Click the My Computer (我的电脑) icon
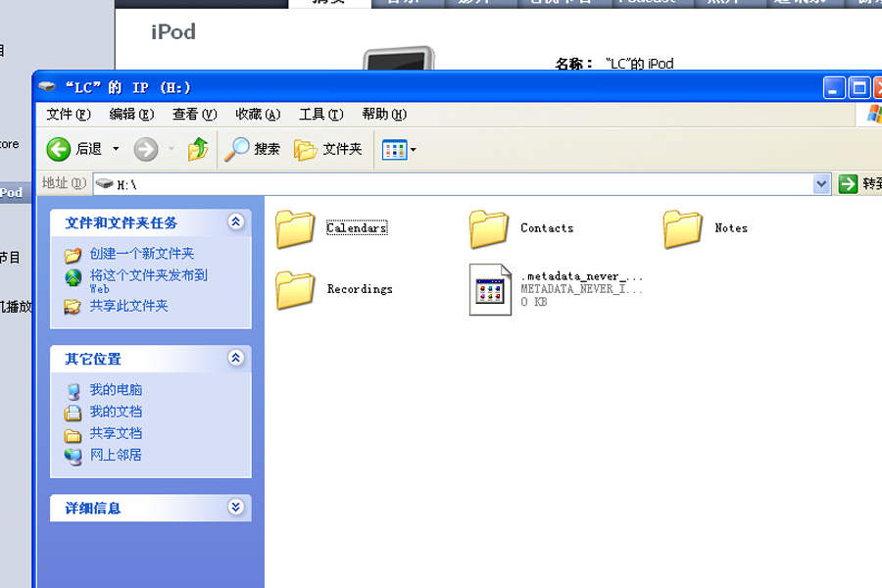This screenshot has width=882, height=588. [x=73, y=390]
